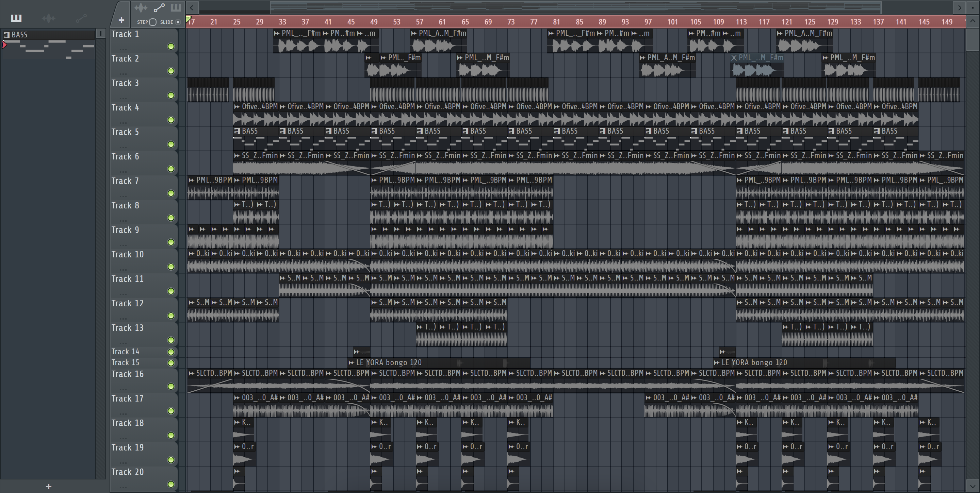Viewport: 980px width, 493px height.
Task: Select LE YORA bongo 120 clip
Action: [388, 363]
